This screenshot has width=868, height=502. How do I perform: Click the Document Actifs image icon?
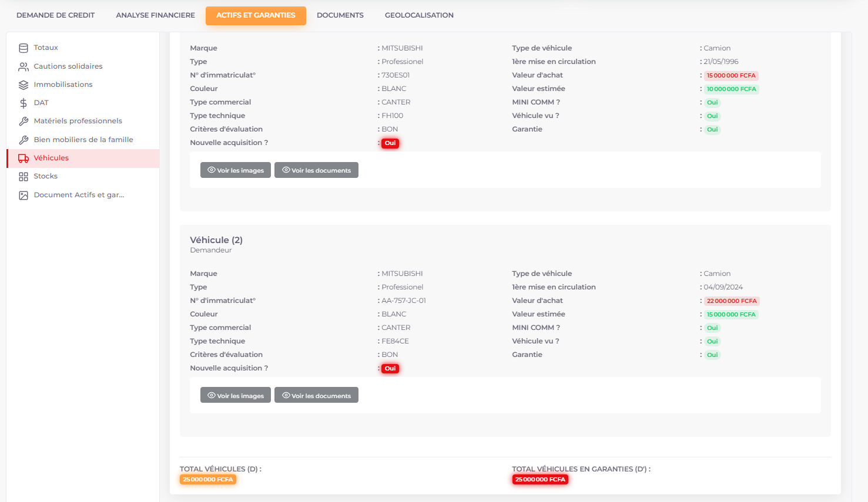[x=24, y=196]
